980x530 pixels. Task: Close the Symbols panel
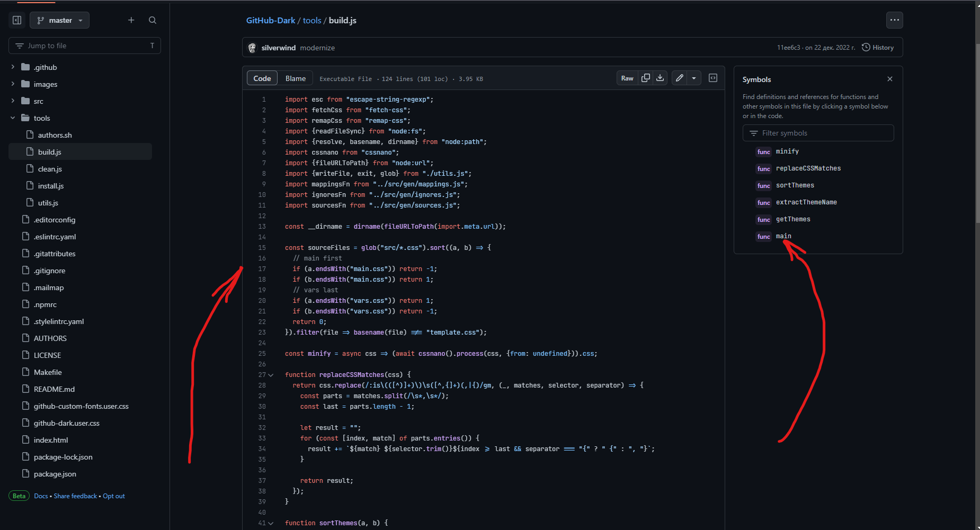point(890,79)
